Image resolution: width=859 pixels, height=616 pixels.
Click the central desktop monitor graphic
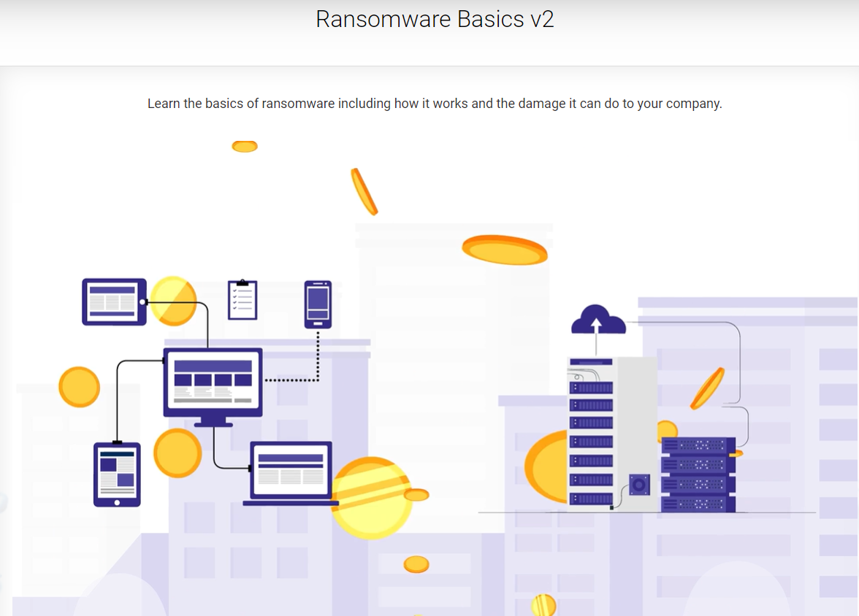213,388
